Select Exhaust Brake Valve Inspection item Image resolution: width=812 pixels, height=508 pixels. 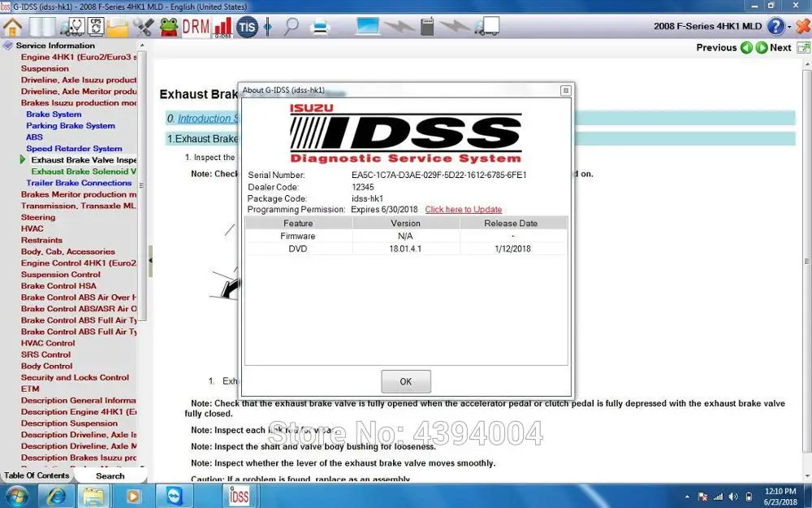coord(84,160)
